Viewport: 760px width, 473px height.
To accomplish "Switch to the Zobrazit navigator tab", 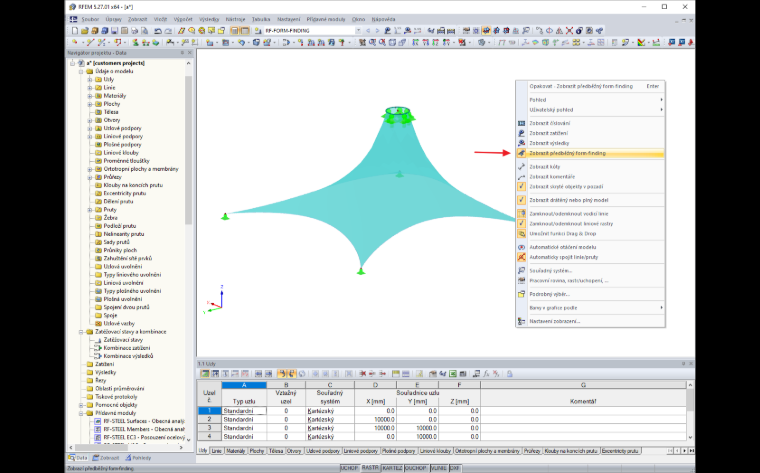I will pos(106,458).
